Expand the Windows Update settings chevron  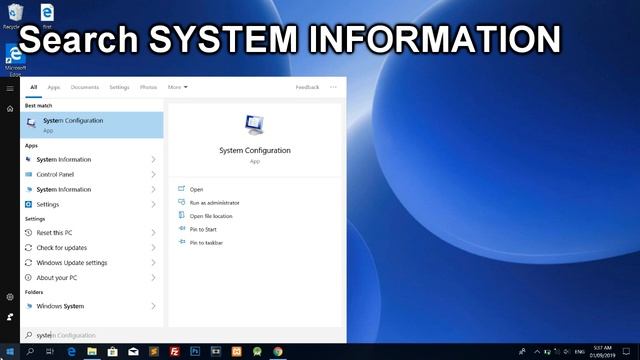153,262
